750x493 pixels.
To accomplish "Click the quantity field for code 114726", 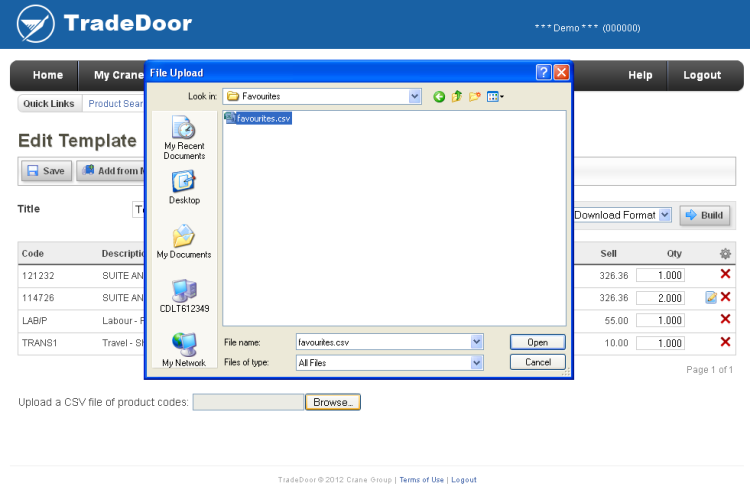I will pos(660,298).
